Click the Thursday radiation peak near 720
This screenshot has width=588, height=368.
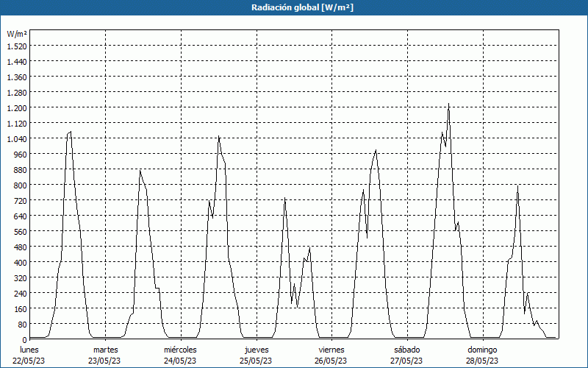pyautogui.click(x=285, y=198)
